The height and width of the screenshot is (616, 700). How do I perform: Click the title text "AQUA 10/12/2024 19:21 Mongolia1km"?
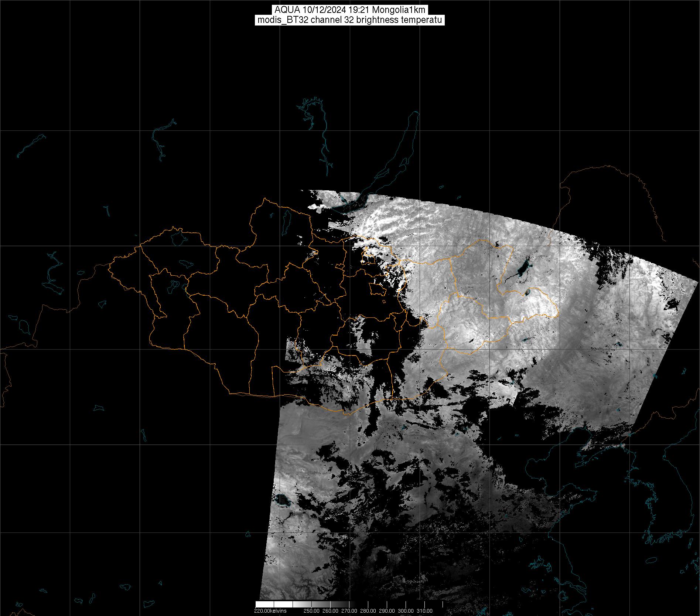[350, 10]
